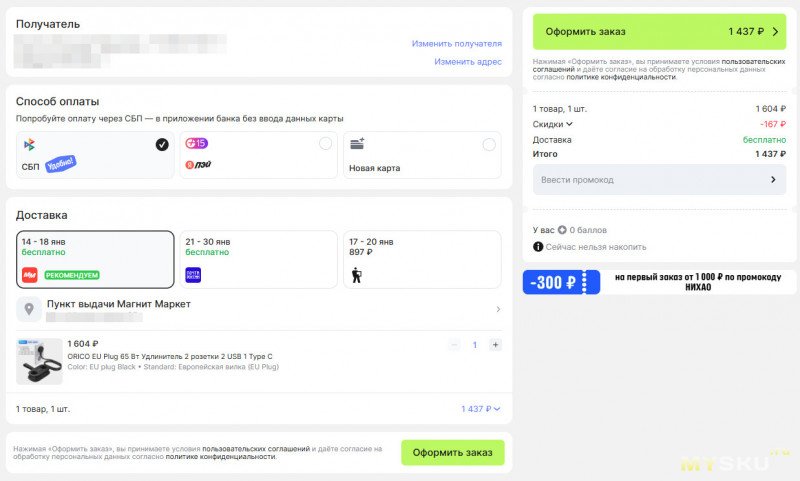The image size is (800, 481).
Task: Select the Яндекс Пэй payment radio button
Action: pyautogui.click(x=325, y=145)
